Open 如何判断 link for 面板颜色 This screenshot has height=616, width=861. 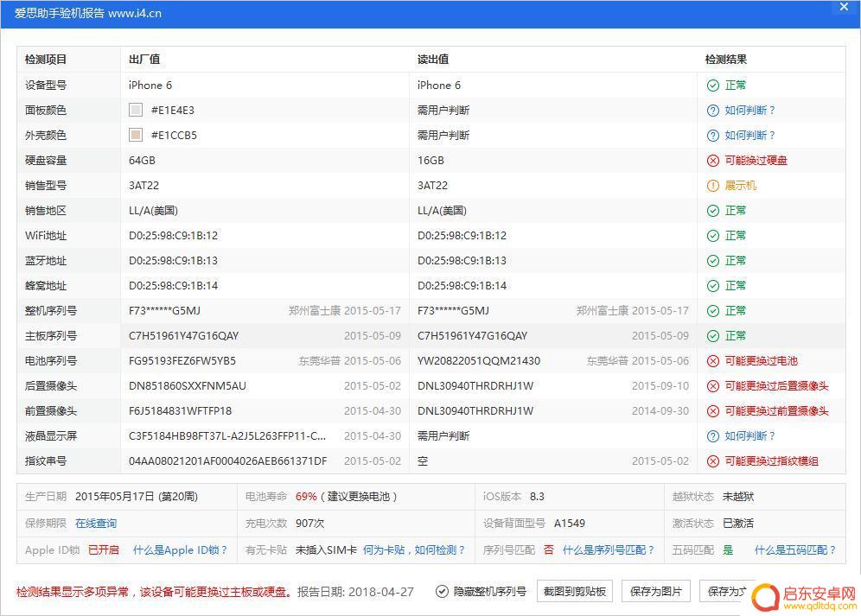click(x=749, y=111)
